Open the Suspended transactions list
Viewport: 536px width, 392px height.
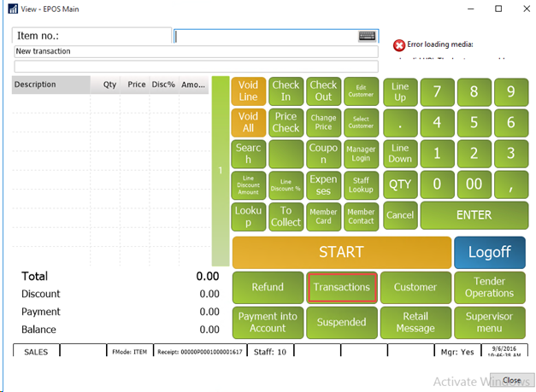coord(342,323)
